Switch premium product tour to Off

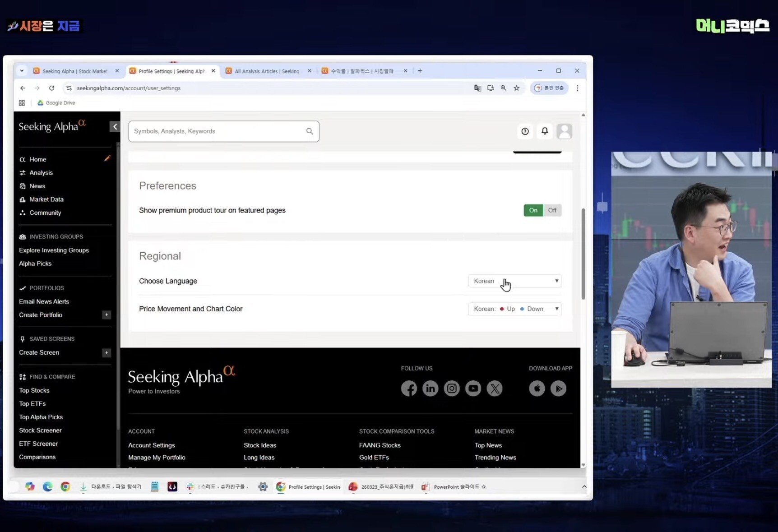click(x=552, y=210)
